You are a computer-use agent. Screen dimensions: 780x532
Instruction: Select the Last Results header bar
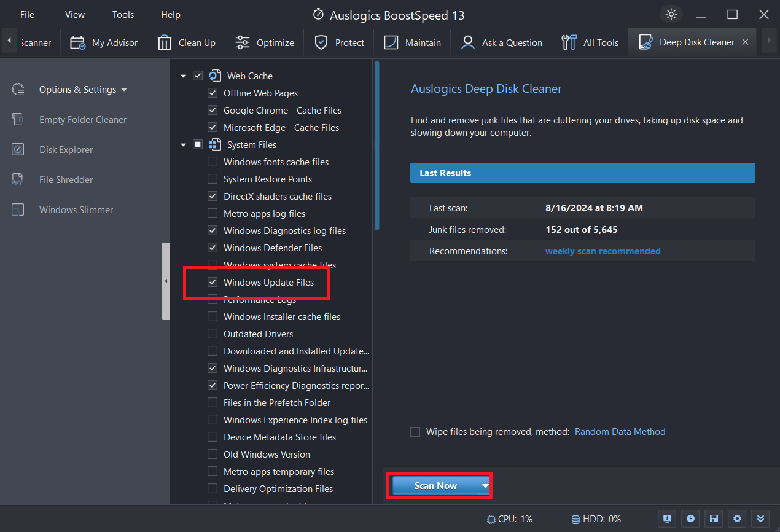click(583, 173)
